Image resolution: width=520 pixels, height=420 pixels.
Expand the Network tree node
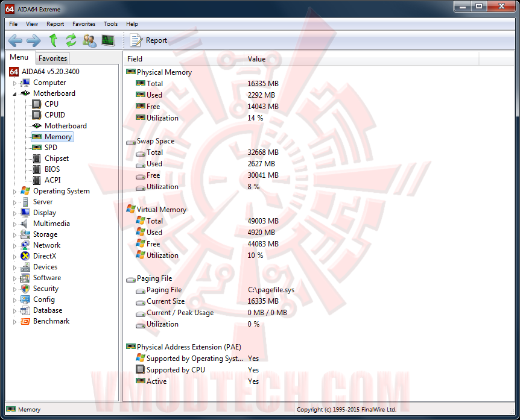pos(14,246)
